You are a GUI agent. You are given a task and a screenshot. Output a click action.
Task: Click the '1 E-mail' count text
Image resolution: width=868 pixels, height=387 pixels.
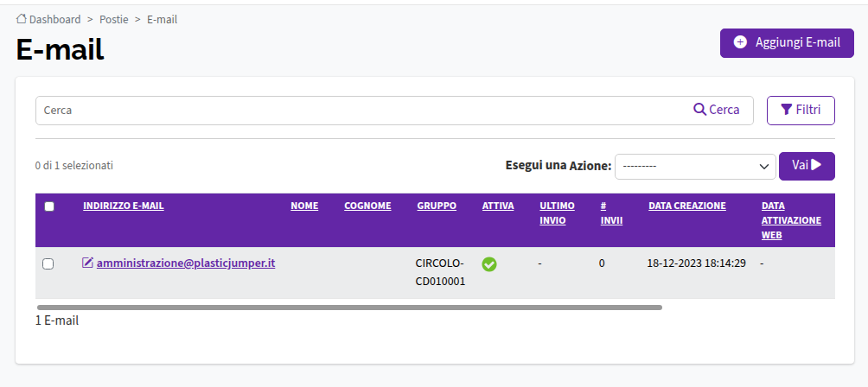click(x=57, y=320)
